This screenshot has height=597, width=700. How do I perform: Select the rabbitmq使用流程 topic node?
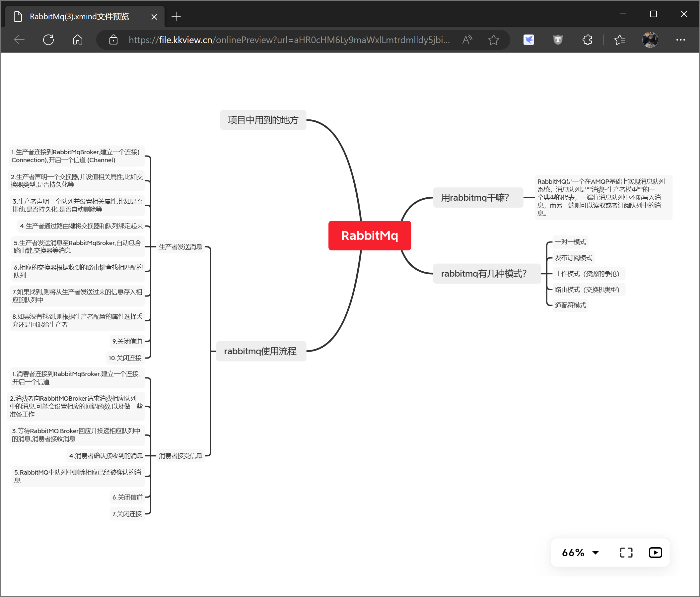click(260, 351)
